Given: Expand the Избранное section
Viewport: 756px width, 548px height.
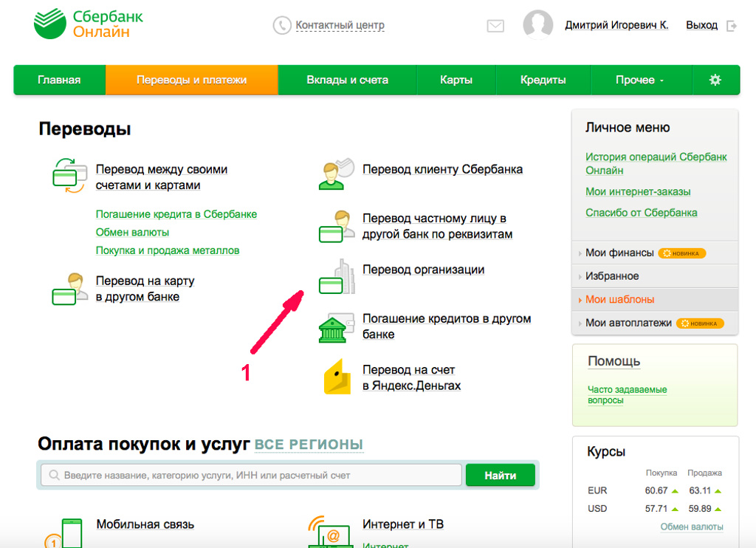Looking at the screenshot, I should pyautogui.click(x=612, y=276).
